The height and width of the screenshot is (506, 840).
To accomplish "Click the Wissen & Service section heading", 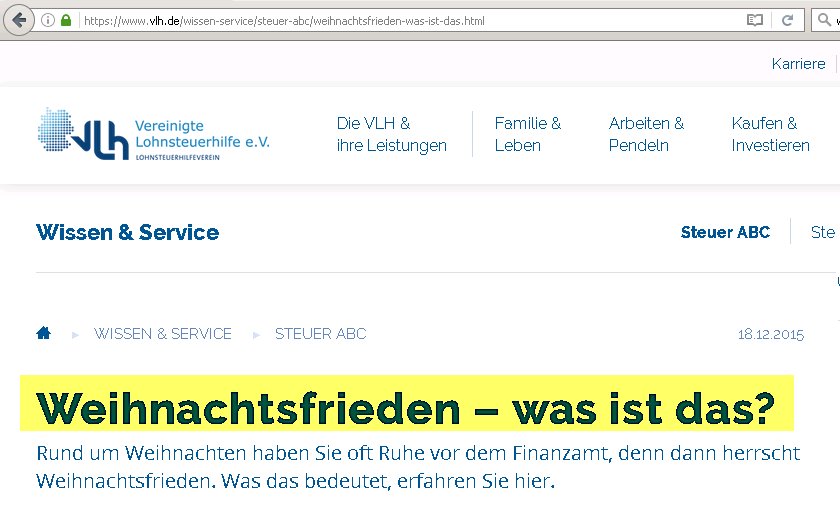I will 127,233.
